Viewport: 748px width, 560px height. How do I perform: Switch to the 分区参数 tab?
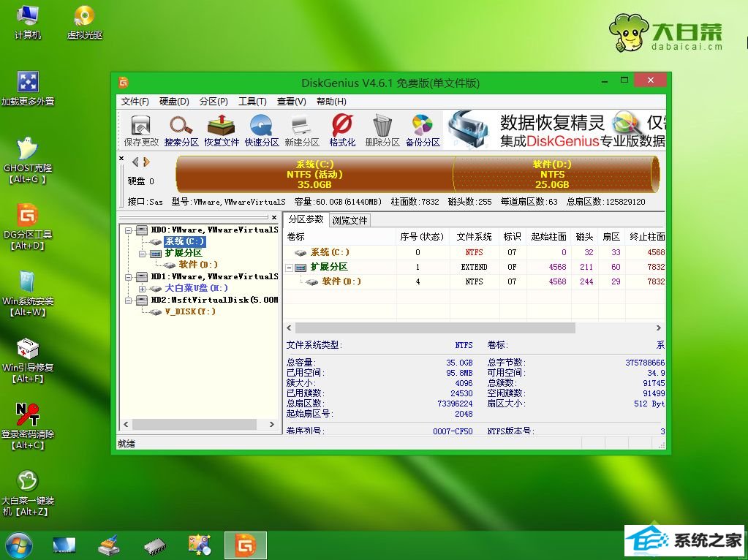(x=306, y=219)
